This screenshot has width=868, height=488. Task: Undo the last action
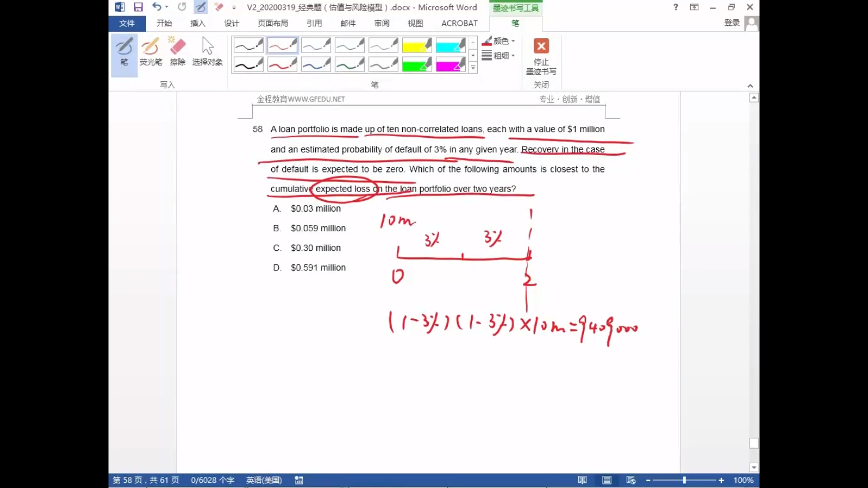[156, 7]
